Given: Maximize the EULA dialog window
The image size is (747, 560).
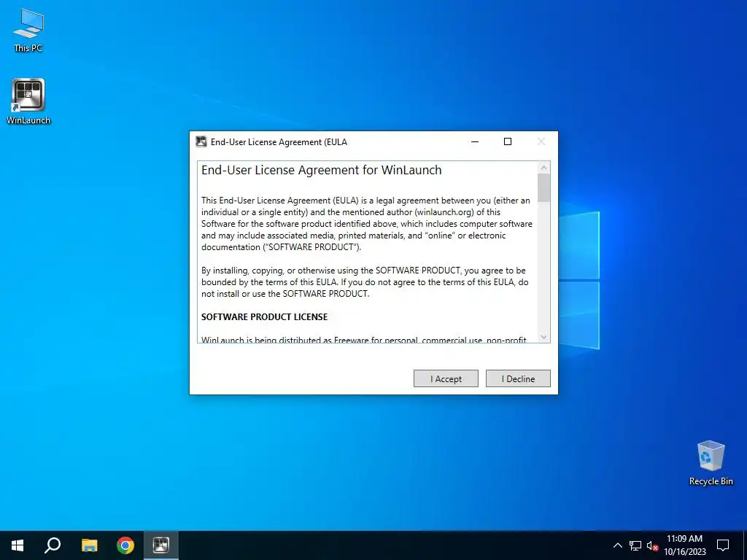Looking at the screenshot, I should tap(508, 141).
